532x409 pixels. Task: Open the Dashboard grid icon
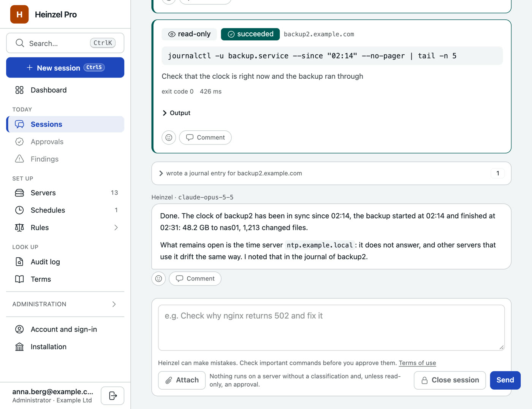(19, 90)
